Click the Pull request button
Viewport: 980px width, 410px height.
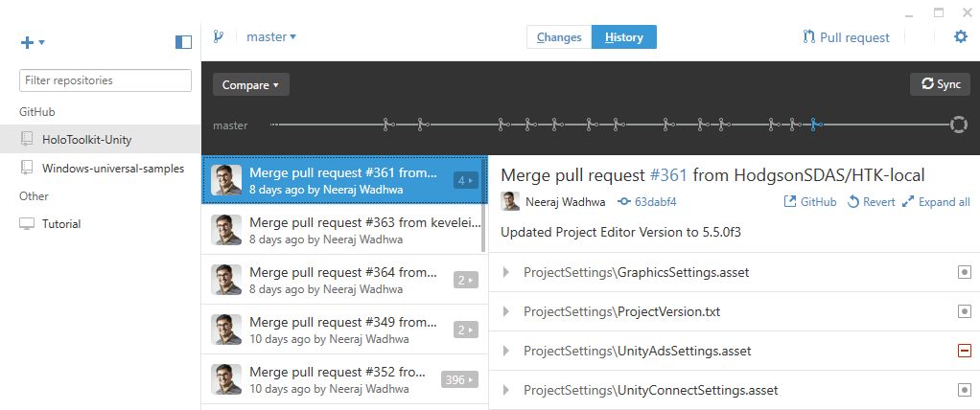tap(846, 37)
